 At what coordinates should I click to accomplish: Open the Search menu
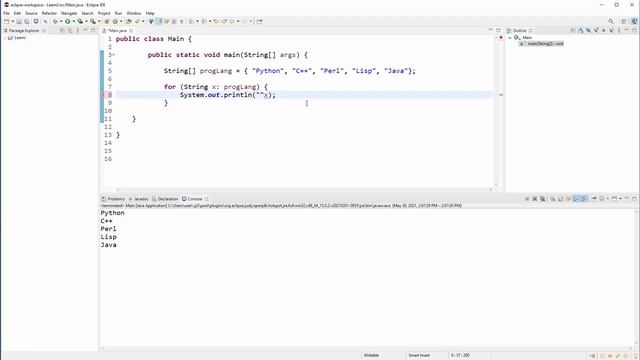tap(87, 13)
